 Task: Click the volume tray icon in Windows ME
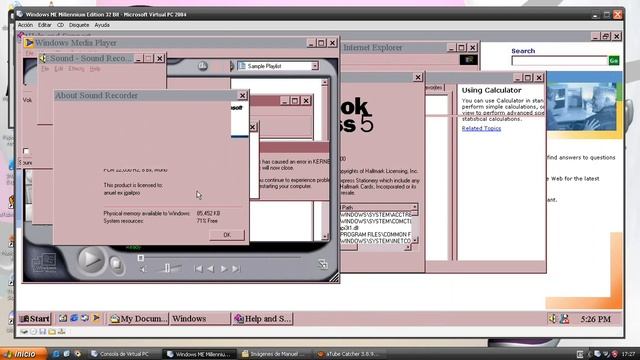pos(552,318)
